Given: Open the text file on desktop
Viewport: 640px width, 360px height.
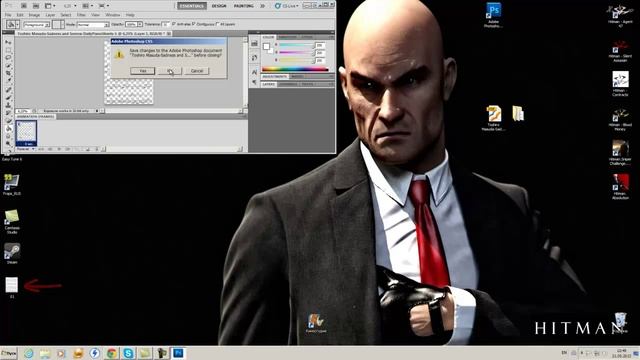Looking at the screenshot, I should [12, 287].
